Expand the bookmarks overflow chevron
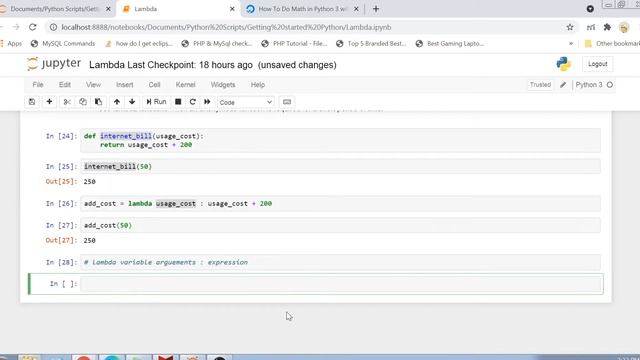Image resolution: width=640 pixels, height=360 pixels. 571,43
